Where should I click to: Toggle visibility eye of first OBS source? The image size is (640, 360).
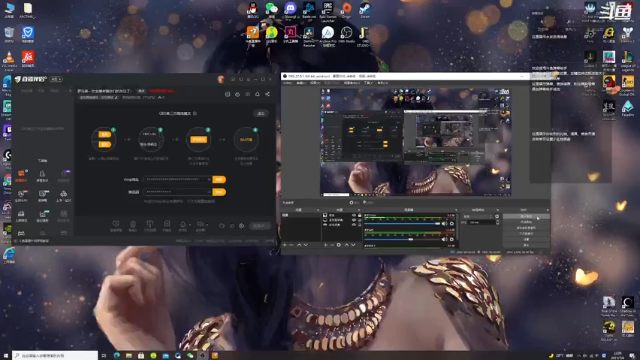click(354, 215)
